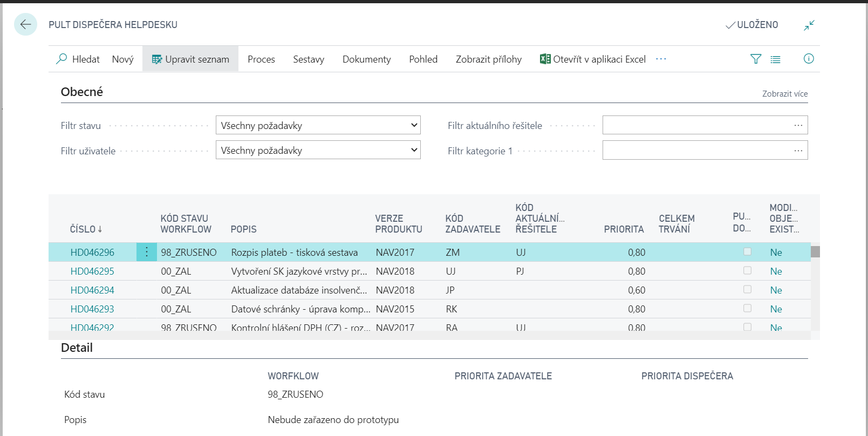Open request HD046294 link
Viewport: 868px width, 436px height.
(x=92, y=290)
